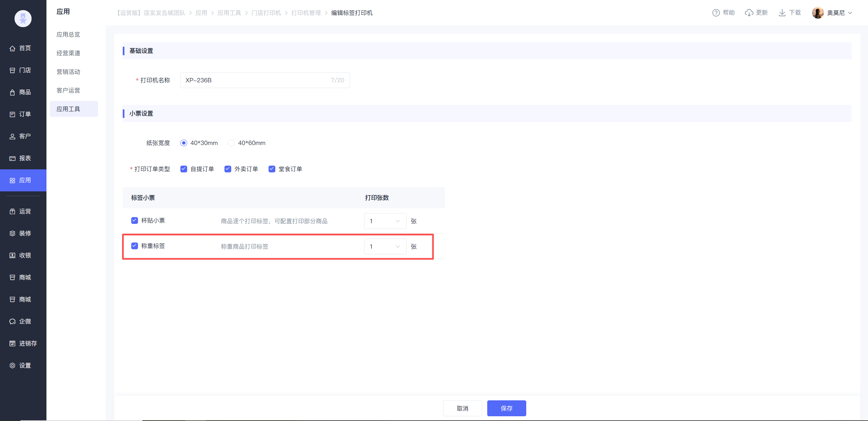Click the 更新 cloud update icon
The width and height of the screenshot is (868, 421).
click(749, 13)
